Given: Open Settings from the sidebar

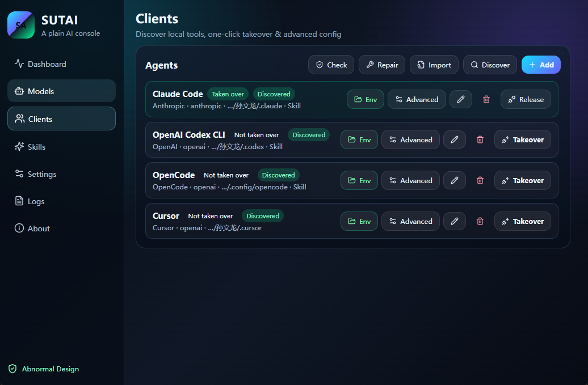Looking at the screenshot, I should click(61, 174).
